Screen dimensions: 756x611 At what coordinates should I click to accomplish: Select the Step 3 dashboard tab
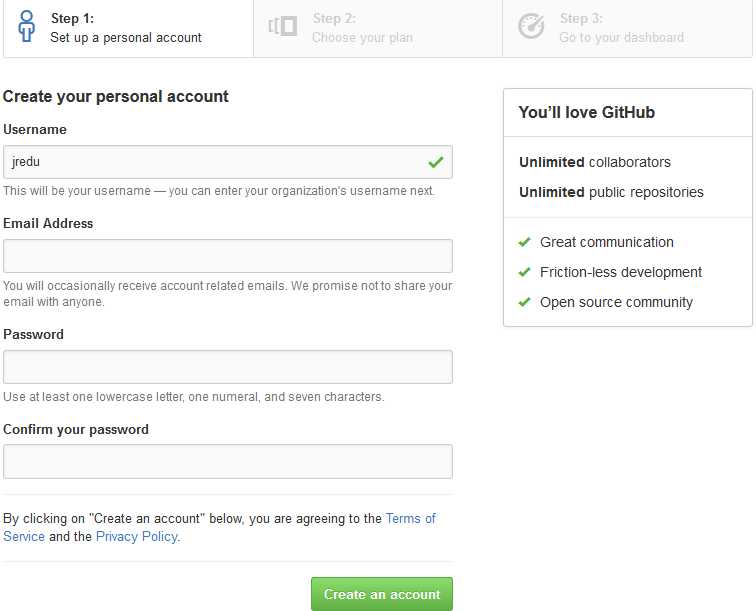(627, 28)
